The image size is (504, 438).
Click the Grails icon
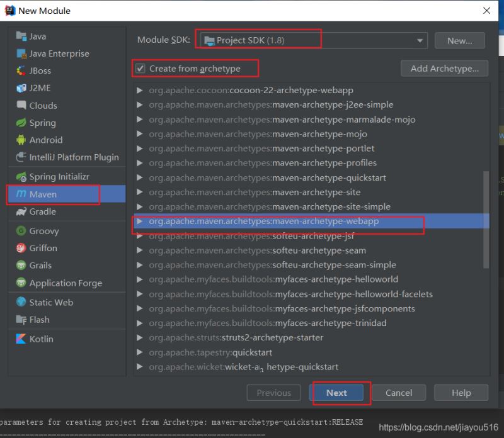(21, 265)
